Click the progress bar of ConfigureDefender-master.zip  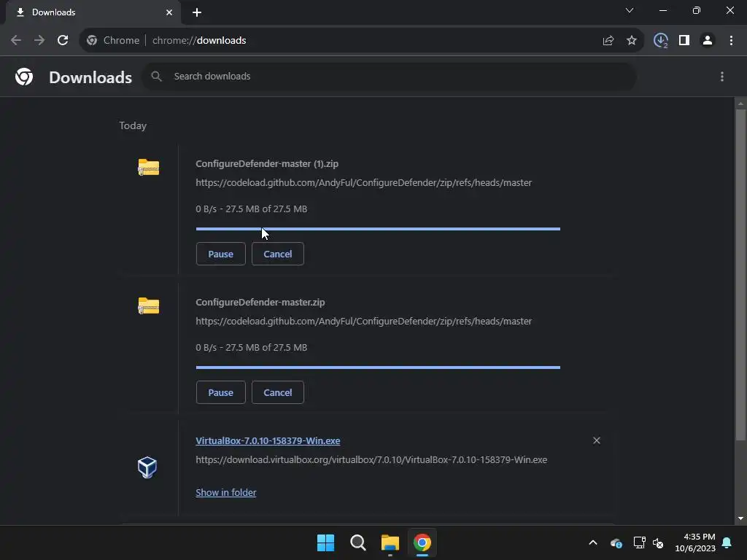coord(378,367)
